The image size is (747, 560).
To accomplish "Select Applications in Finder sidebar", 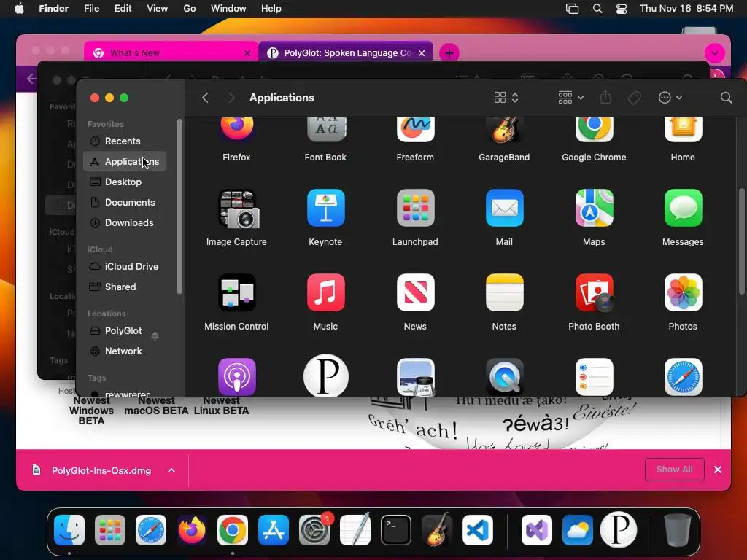I will 125,161.
